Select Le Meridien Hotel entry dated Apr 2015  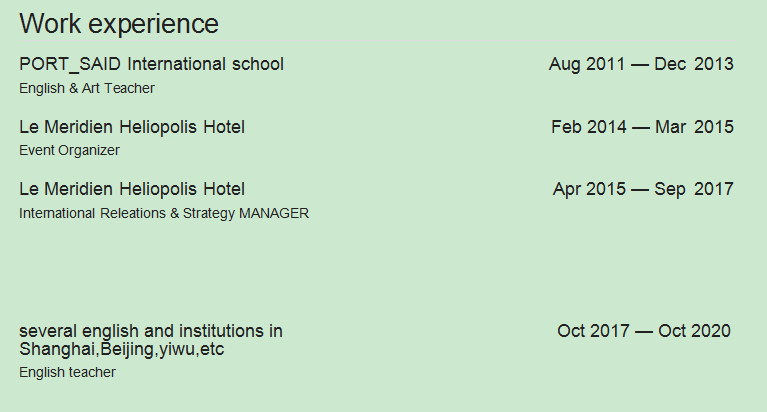(x=132, y=189)
